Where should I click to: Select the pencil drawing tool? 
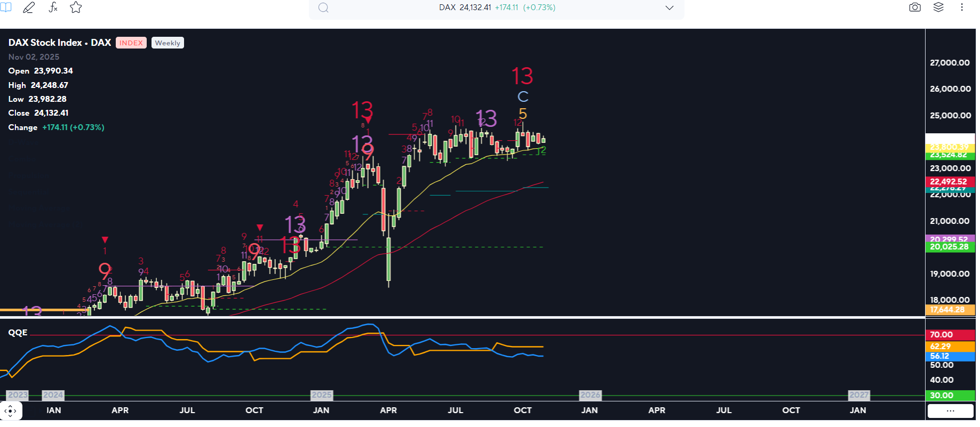[x=29, y=7]
